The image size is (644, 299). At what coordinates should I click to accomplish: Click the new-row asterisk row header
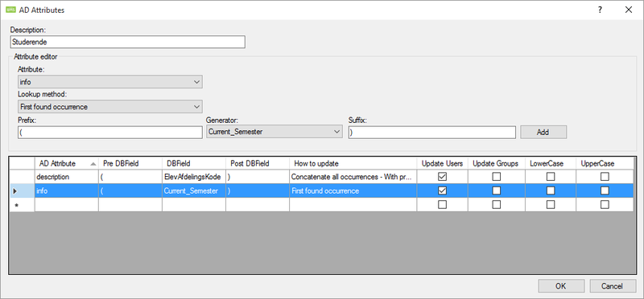click(23, 205)
